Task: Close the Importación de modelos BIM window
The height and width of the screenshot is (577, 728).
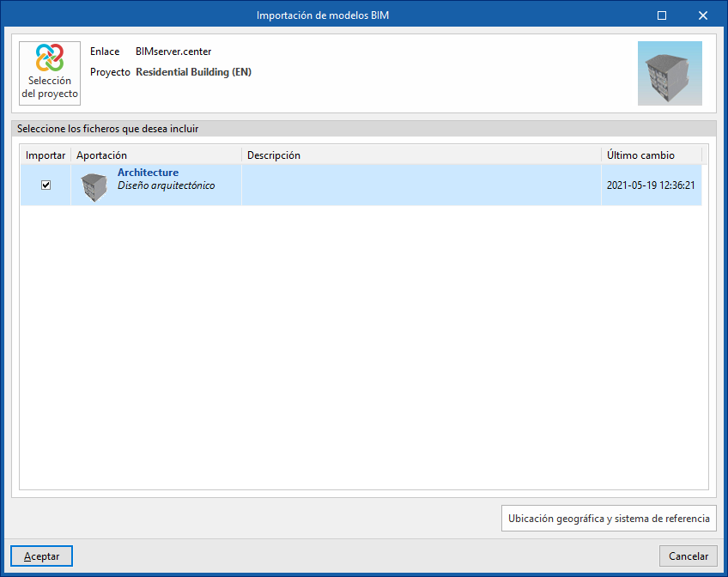Action: coord(703,15)
